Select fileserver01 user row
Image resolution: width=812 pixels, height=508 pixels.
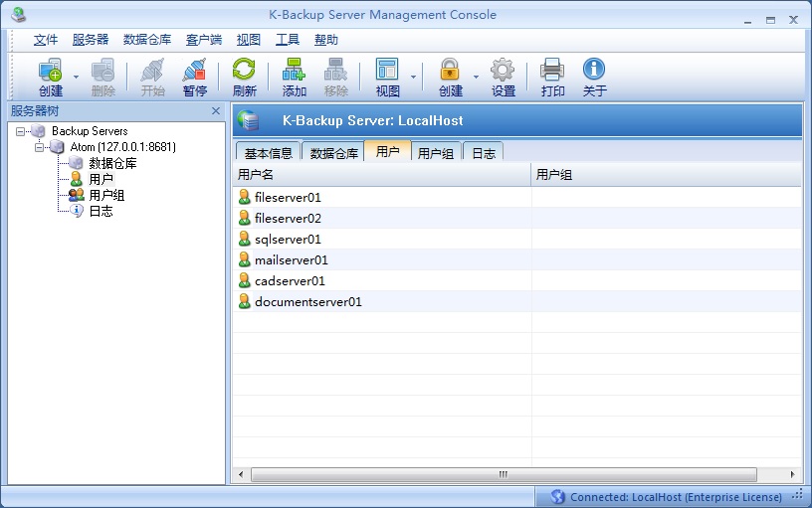[517, 197]
